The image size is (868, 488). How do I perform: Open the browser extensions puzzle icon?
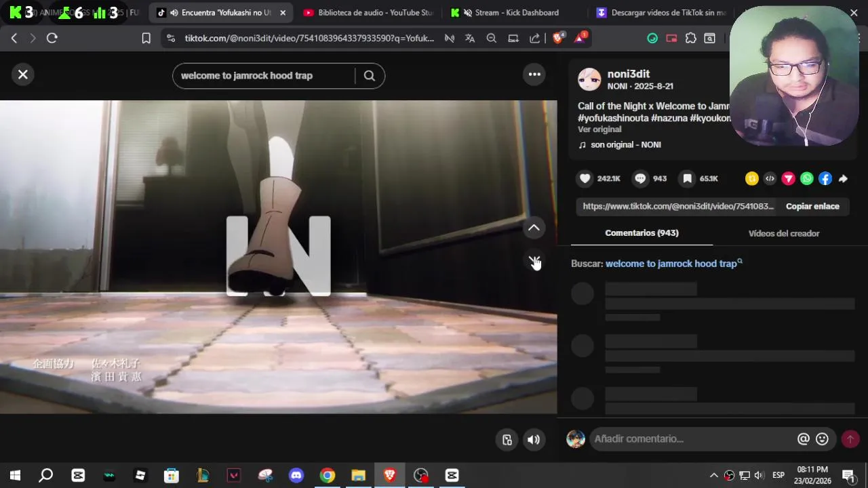691,39
